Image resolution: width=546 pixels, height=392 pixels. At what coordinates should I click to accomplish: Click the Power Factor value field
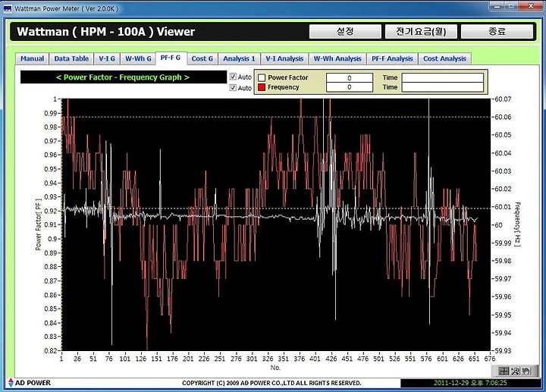(x=350, y=77)
